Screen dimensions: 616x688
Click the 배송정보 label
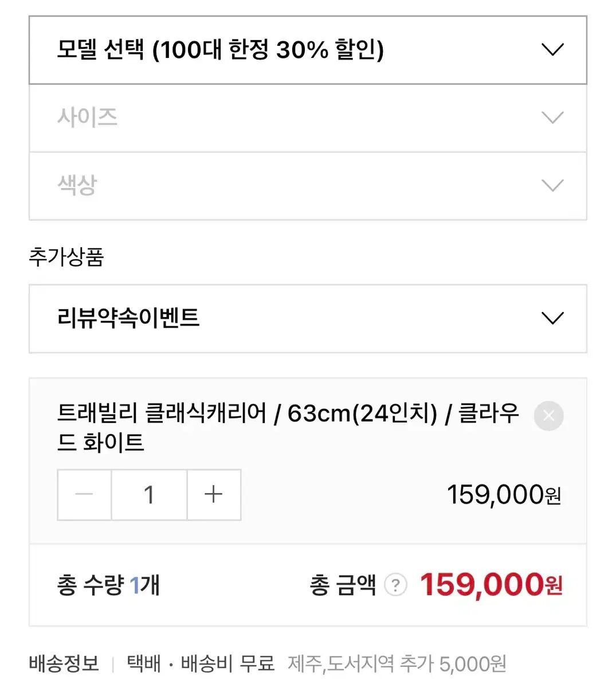tap(64, 664)
